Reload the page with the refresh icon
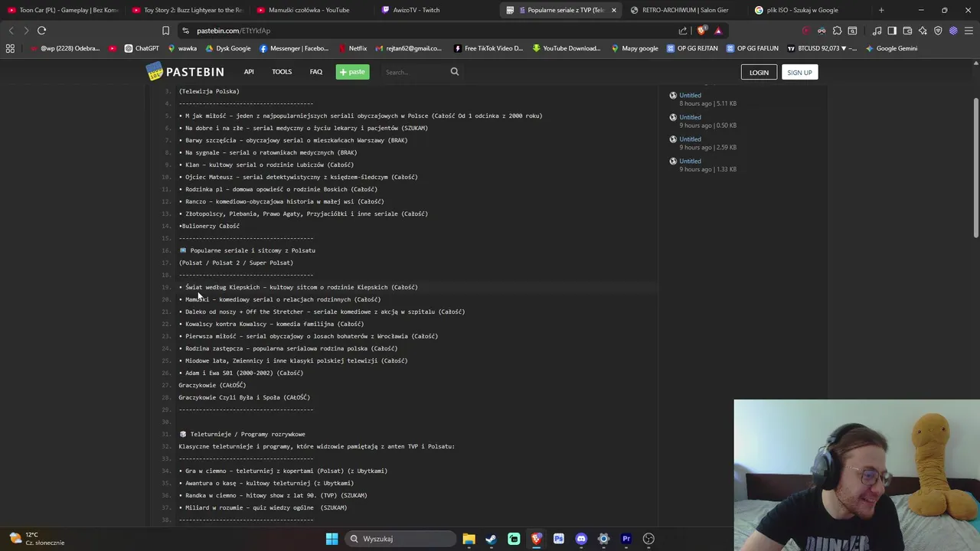Image resolution: width=980 pixels, height=551 pixels. coord(41,31)
